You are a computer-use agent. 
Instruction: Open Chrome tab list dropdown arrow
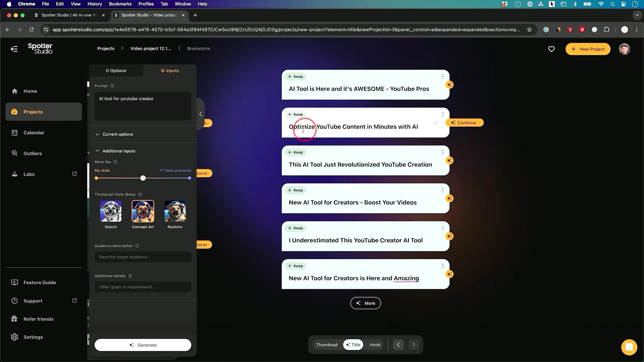pyautogui.click(x=637, y=15)
